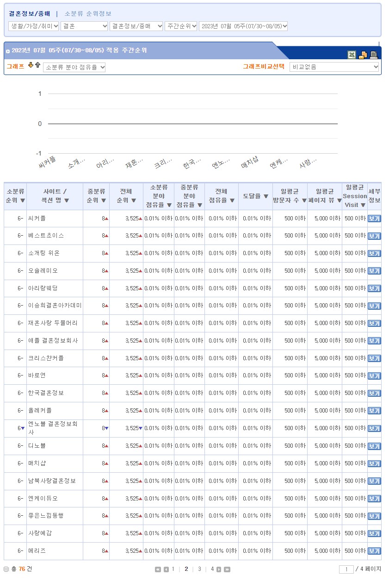The height and width of the screenshot is (588, 389).
Task: Open the 생활/가정/취미 category dropdown
Action: point(34,26)
